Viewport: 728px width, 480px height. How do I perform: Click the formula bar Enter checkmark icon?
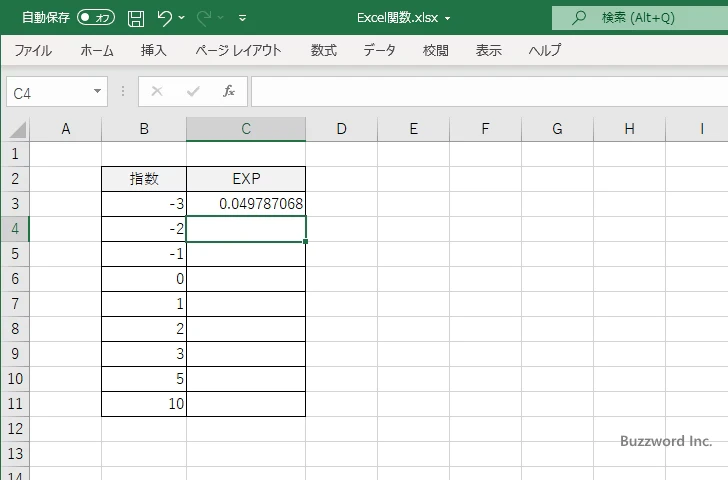click(x=193, y=92)
